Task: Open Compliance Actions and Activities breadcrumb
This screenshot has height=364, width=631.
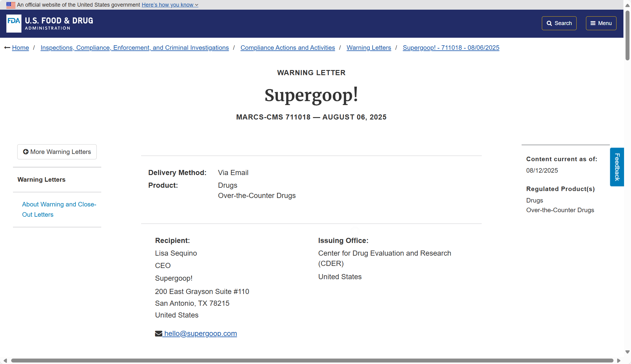Action: 288,48
